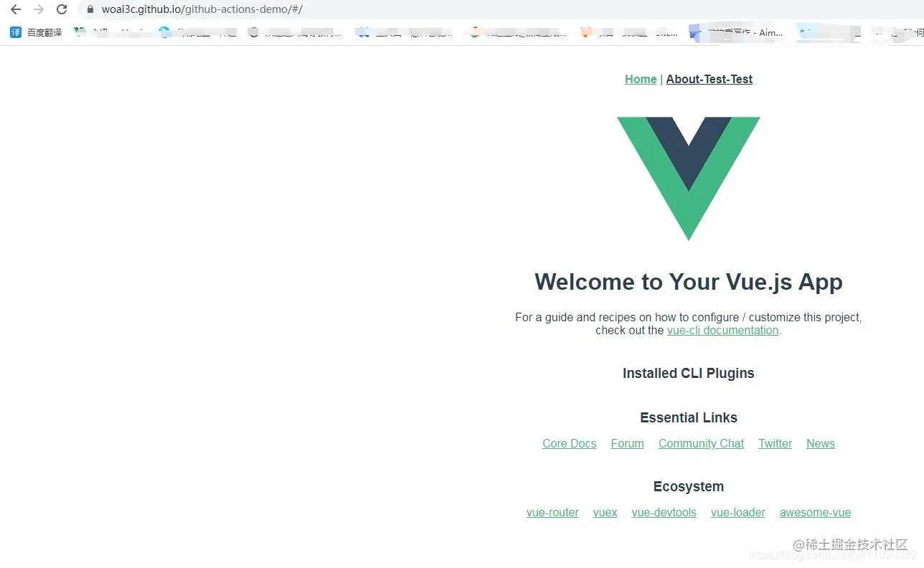Viewport: 924px width, 568px height.
Task: Open the awesome-vue link
Action: pyautogui.click(x=815, y=512)
